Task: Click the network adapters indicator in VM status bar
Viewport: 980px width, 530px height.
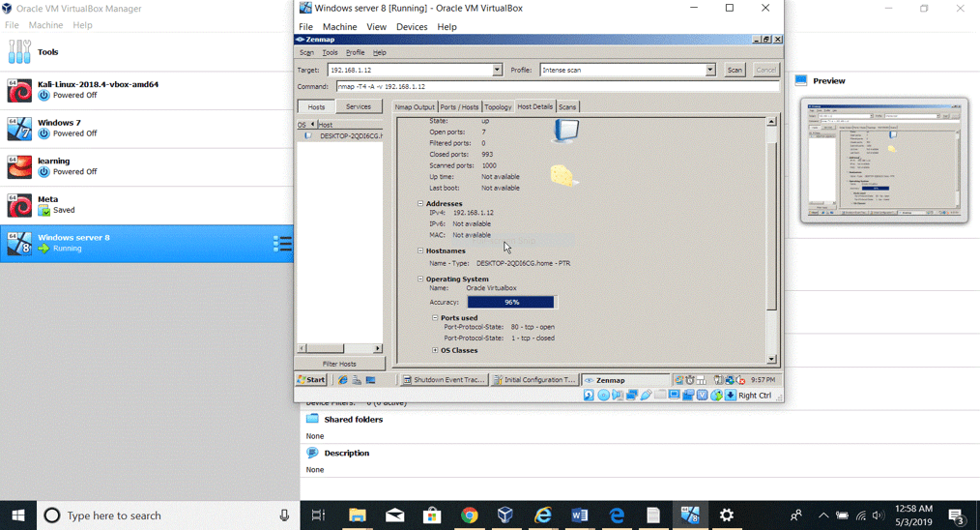Action: click(x=632, y=396)
